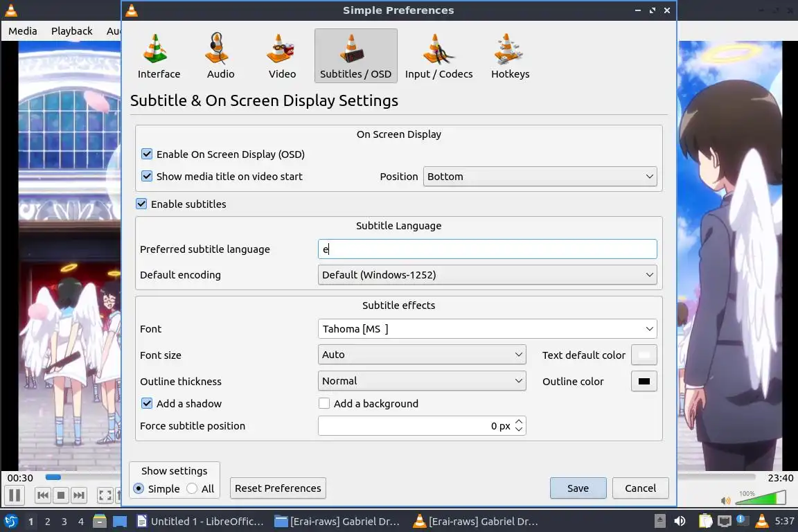Switch to Erai-raws VLC window in taskbar
Viewport: 798px width, 532px height.
[475, 522]
